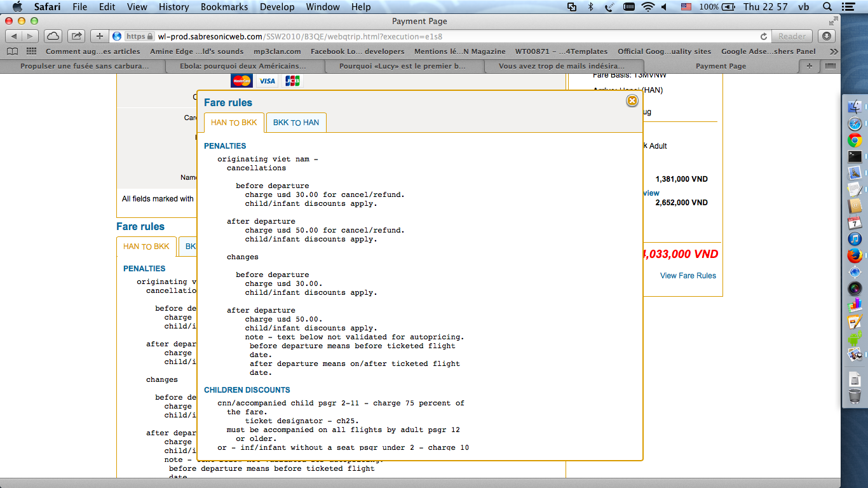Screen dimensions: 868x488
Task: Open 'Google Adse...shers Panel' bookmark
Action: (x=768, y=51)
